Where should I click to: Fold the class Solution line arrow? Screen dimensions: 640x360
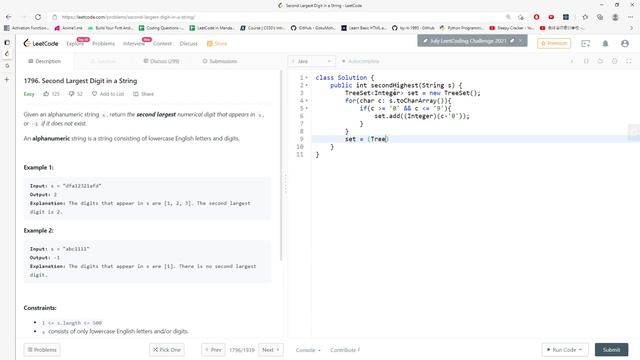click(307, 78)
